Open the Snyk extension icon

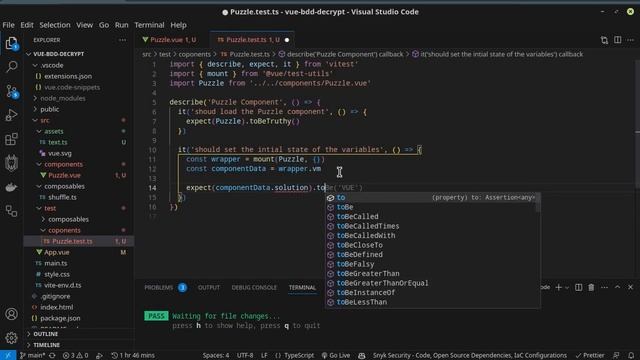11,163
